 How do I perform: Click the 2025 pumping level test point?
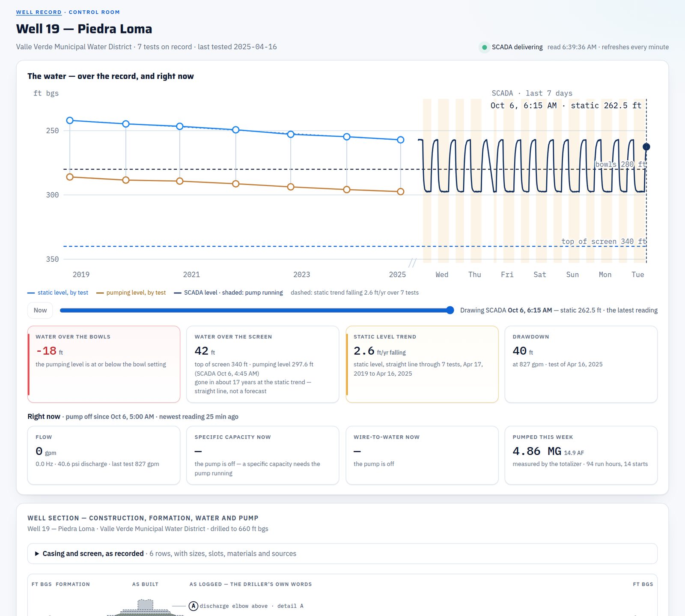click(x=400, y=191)
